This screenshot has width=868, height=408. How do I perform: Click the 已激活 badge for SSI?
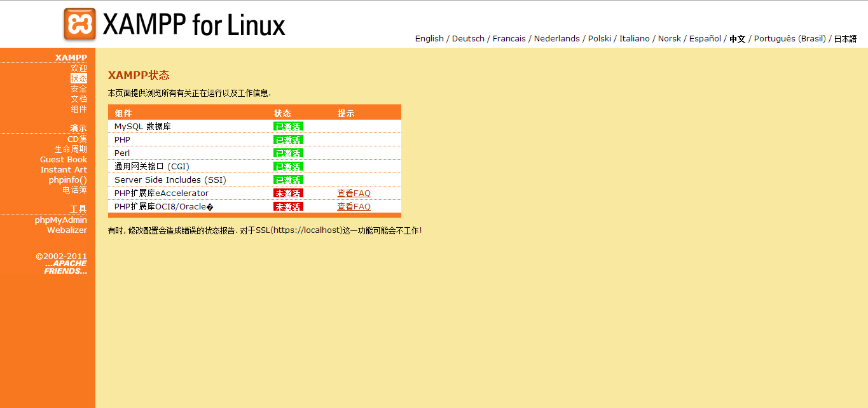tap(288, 179)
